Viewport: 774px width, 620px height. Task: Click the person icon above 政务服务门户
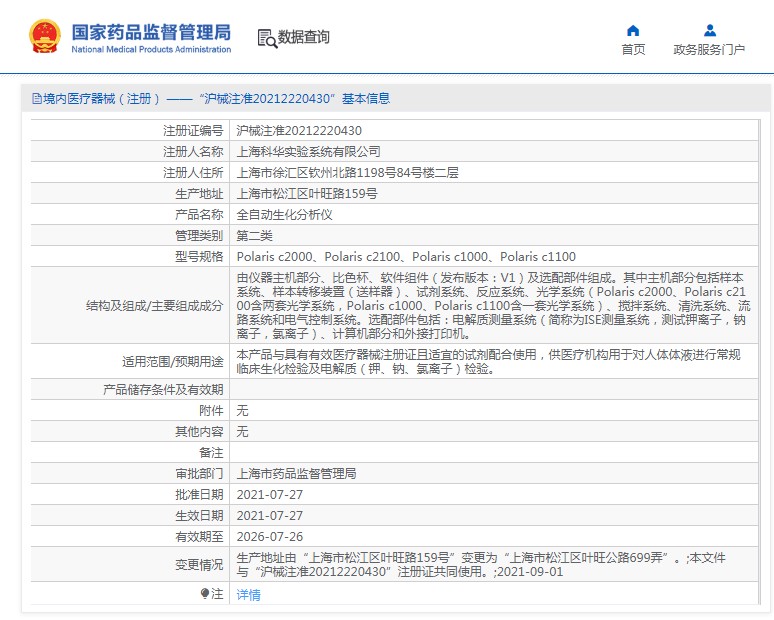coord(709,30)
